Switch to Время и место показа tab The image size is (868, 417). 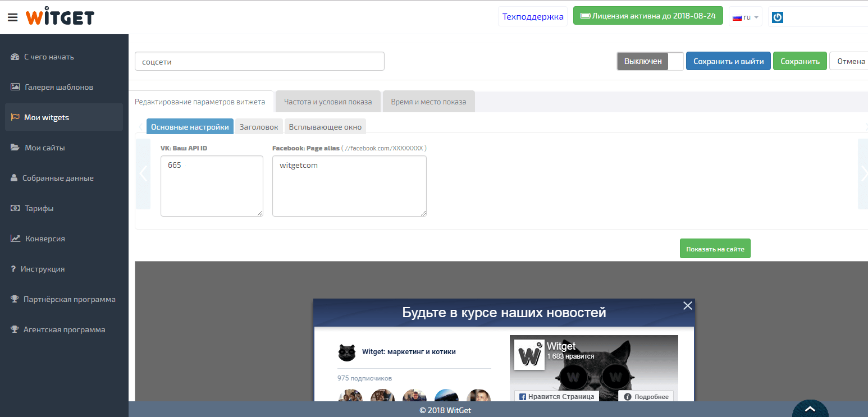429,102
